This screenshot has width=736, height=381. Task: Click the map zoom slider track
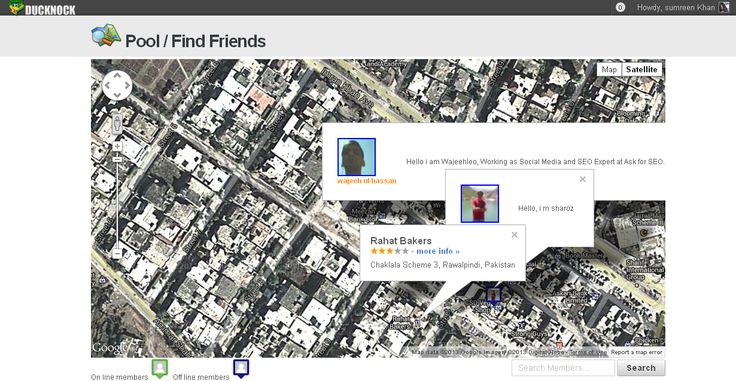coord(117,200)
